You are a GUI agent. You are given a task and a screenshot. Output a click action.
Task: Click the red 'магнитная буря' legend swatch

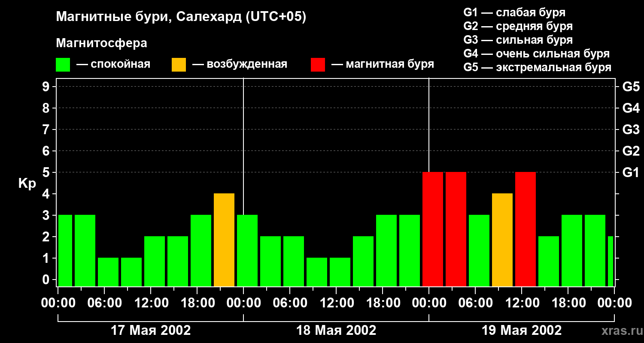click(318, 65)
